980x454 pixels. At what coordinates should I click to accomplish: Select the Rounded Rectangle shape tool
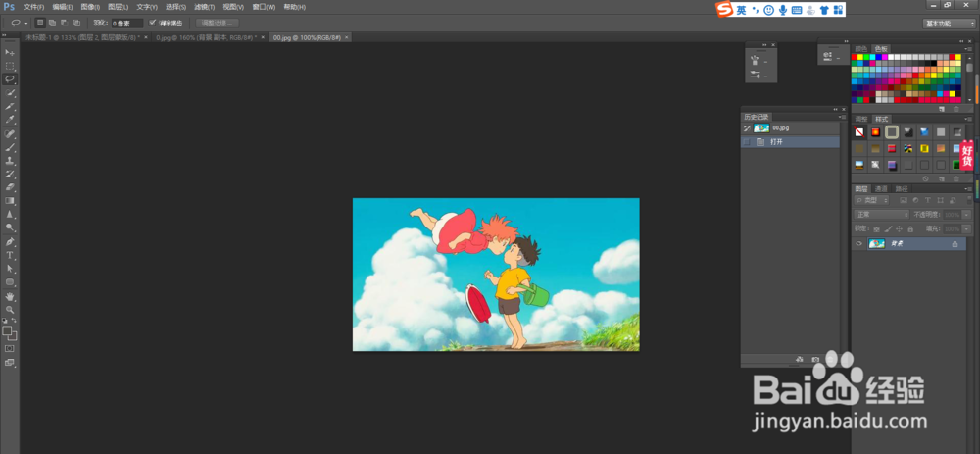pyautogui.click(x=10, y=282)
